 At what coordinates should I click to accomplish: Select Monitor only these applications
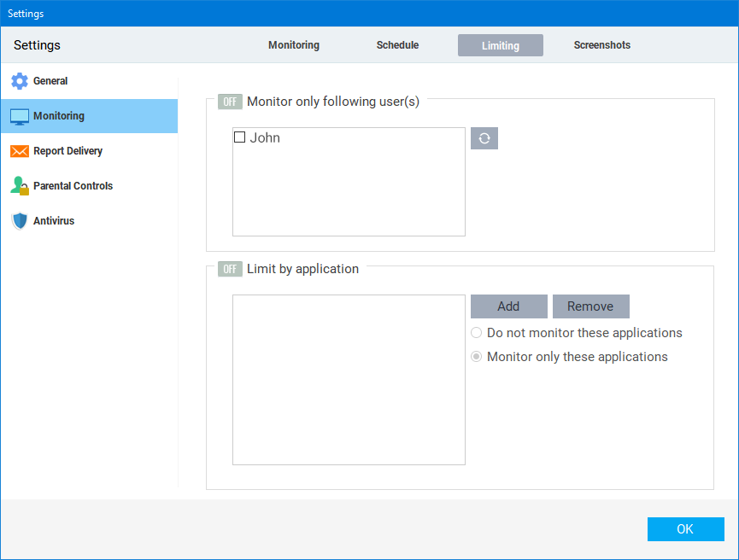[476, 356]
